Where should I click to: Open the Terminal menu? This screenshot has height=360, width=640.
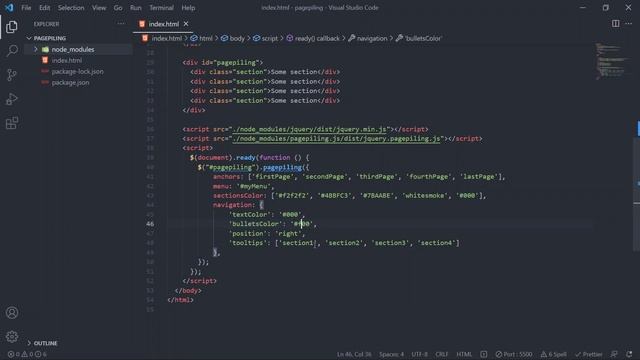[161, 8]
